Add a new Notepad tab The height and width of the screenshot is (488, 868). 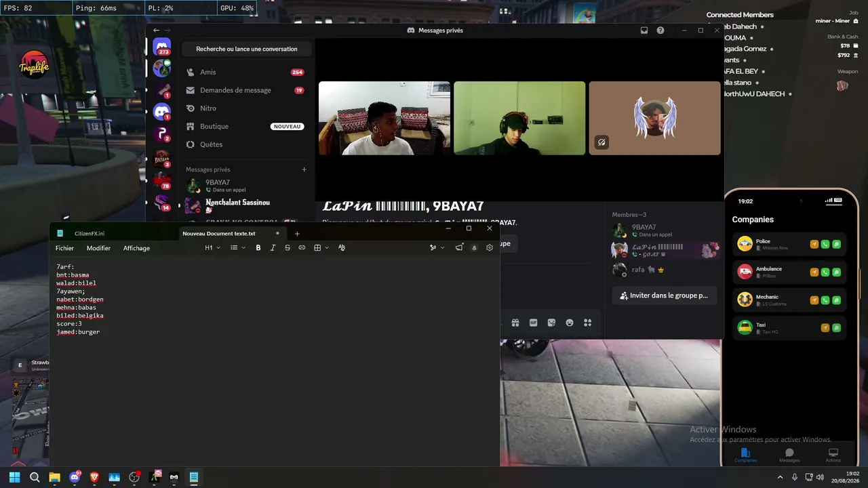297,234
